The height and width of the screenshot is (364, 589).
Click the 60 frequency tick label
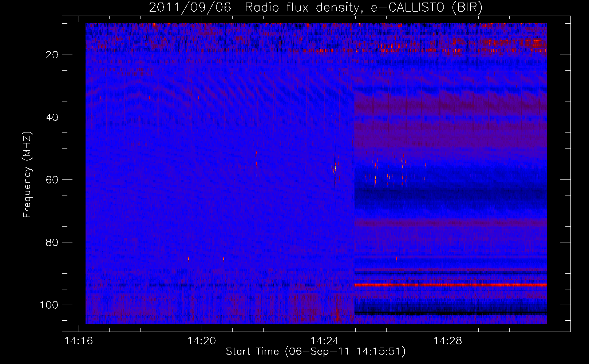[52, 180]
